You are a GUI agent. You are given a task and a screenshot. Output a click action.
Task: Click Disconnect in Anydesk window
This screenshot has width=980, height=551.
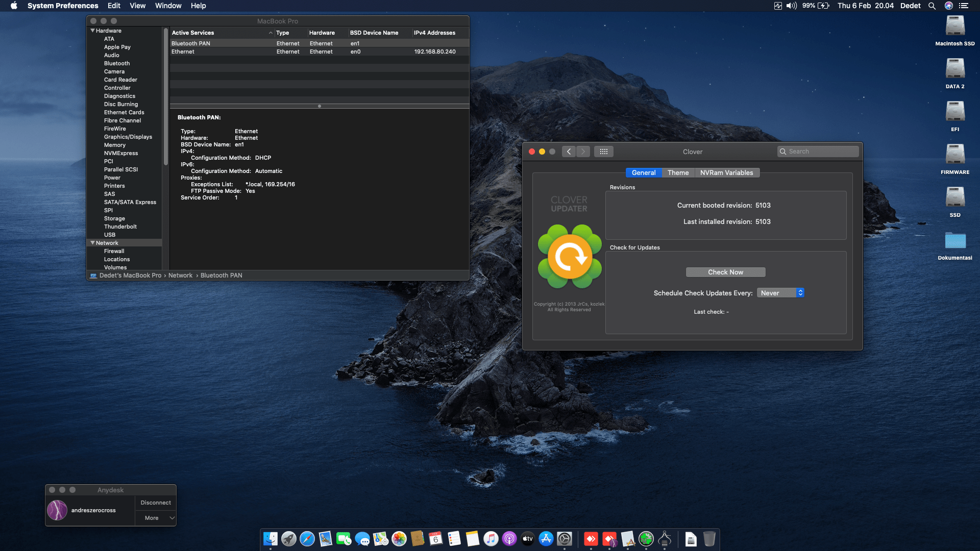156,503
